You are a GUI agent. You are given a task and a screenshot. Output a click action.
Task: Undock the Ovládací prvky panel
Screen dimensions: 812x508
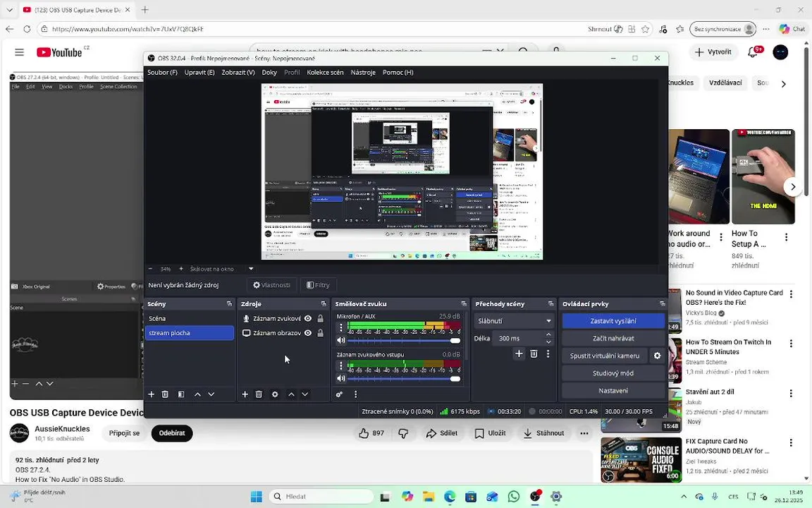[663, 304]
